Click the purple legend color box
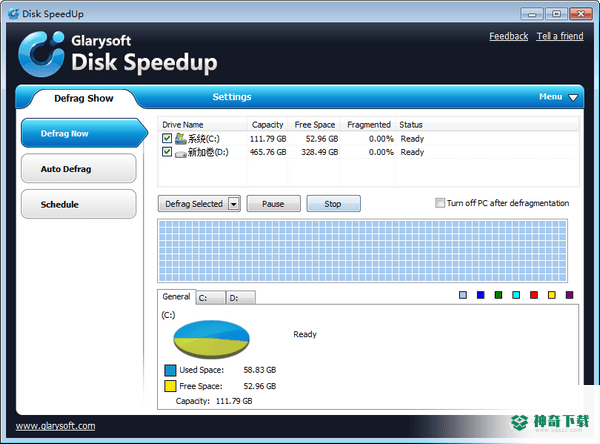 [569, 295]
